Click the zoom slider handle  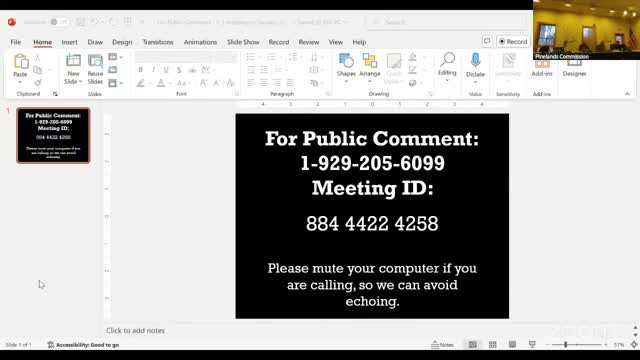[x=566, y=345]
